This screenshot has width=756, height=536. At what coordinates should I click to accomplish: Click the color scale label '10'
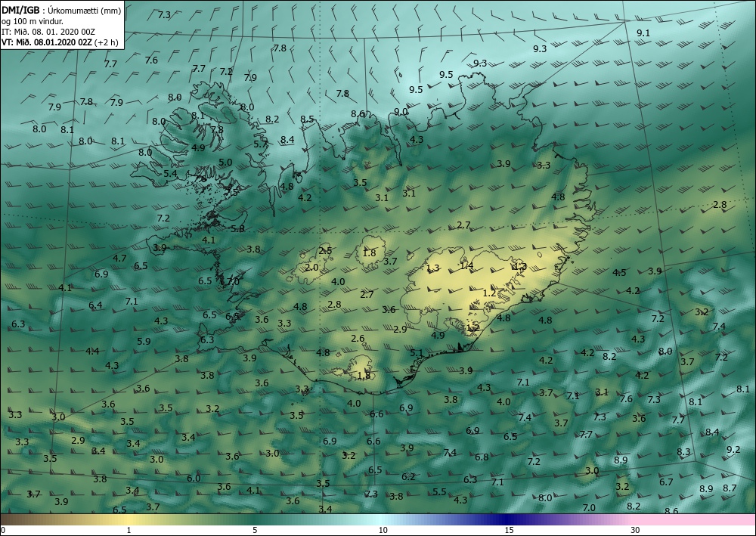383,530
